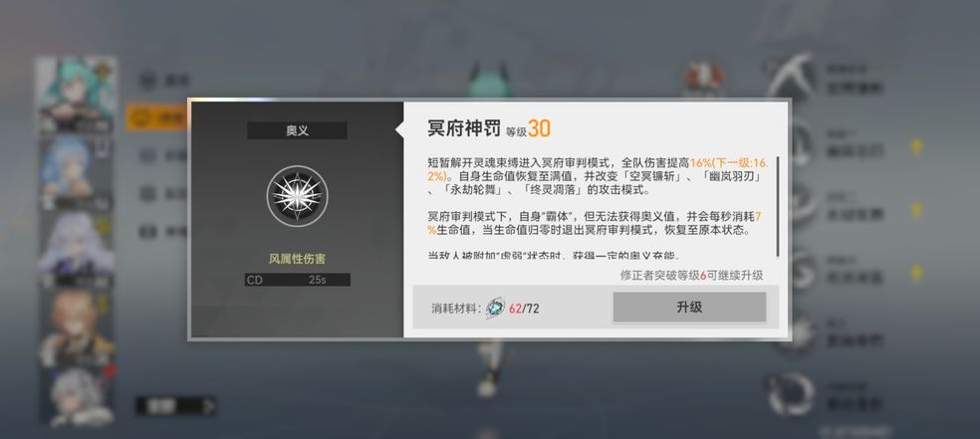The height and width of the screenshot is (439, 980).
Task: Click the starburst 奥义 skill icon
Action: point(297,196)
